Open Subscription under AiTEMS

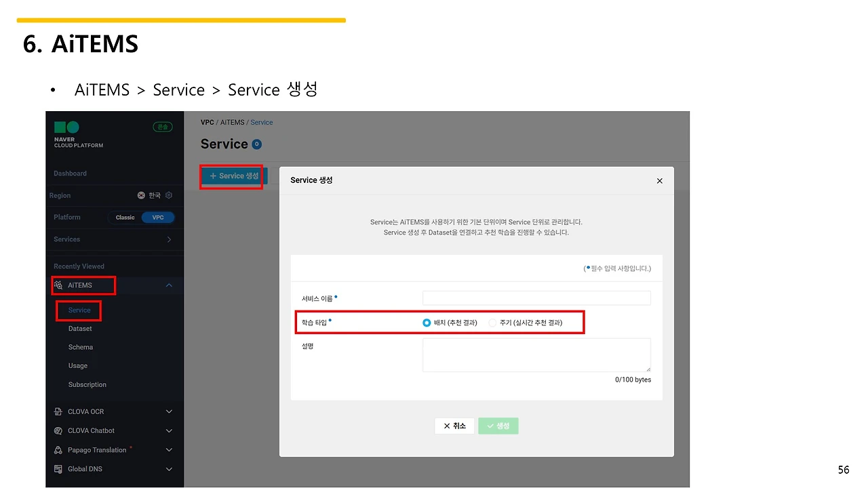pos(87,385)
